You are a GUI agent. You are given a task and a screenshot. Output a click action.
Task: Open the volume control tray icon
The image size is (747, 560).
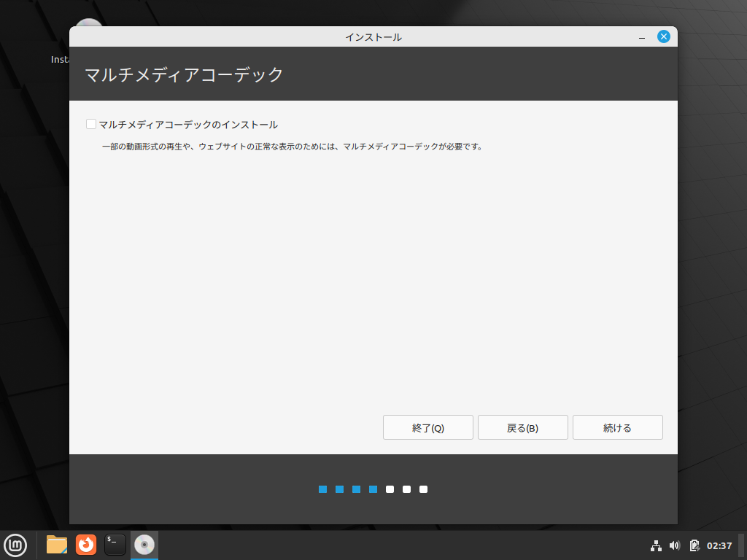tap(675, 545)
